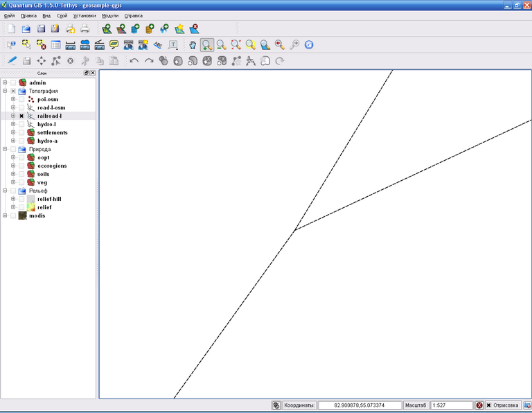Toggle the Отрисовка render checkbox
Image resolution: width=532 pixels, height=413 pixels.
tap(488, 405)
